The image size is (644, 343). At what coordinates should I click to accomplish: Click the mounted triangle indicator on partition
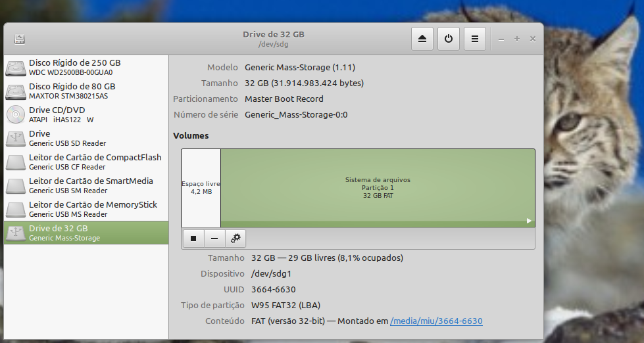[x=529, y=221]
